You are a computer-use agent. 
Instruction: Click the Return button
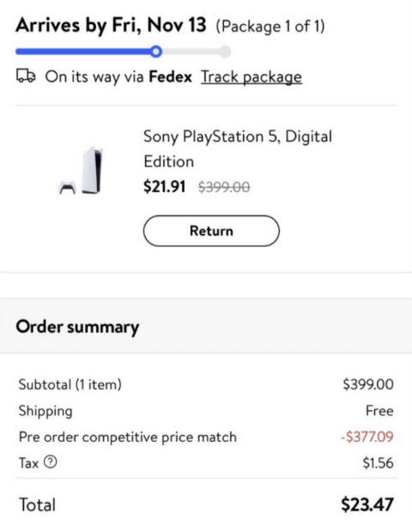point(211,231)
